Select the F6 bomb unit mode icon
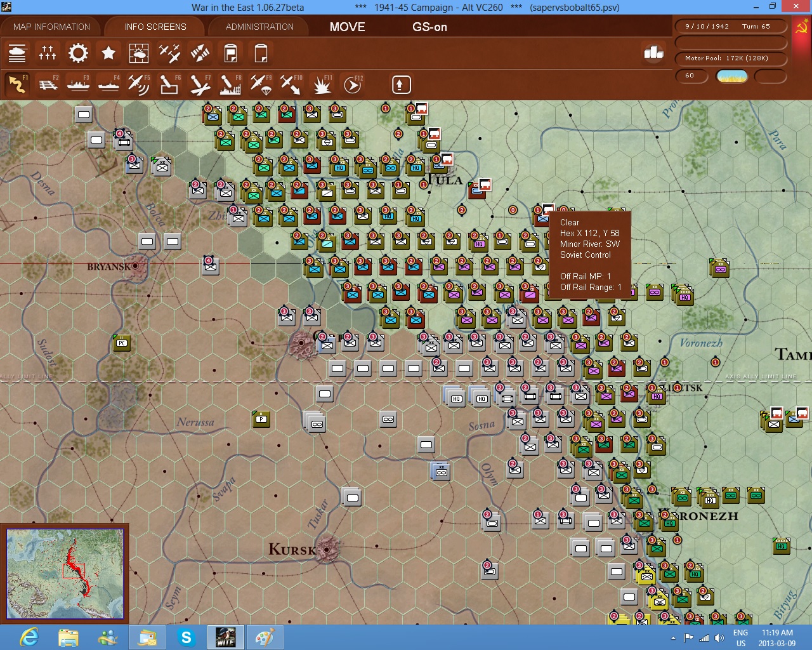The image size is (812, 650). [x=169, y=84]
